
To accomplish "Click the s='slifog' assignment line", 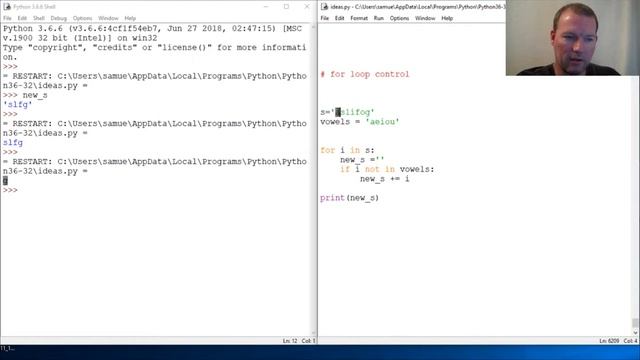I will [347, 112].
